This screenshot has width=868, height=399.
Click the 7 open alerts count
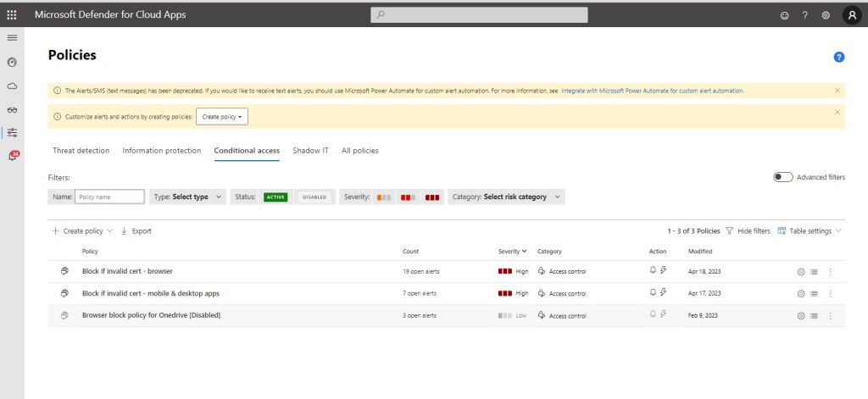[x=419, y=293]
